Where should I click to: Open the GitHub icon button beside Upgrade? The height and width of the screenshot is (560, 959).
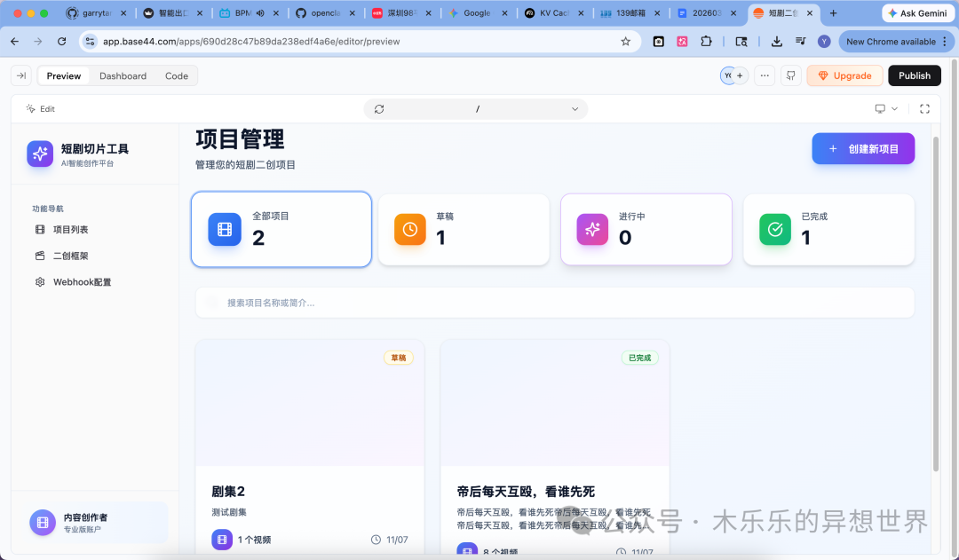pos(790,75)
